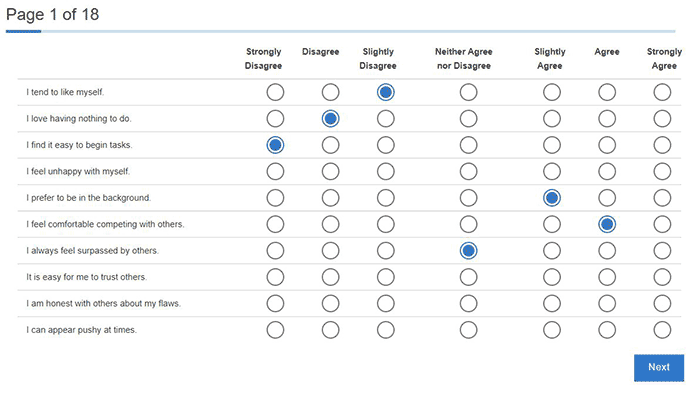Select Strongly Agree for 'I tend to like myself'
The width and height of the screenshot is (700, 395).
click(662, 92)
